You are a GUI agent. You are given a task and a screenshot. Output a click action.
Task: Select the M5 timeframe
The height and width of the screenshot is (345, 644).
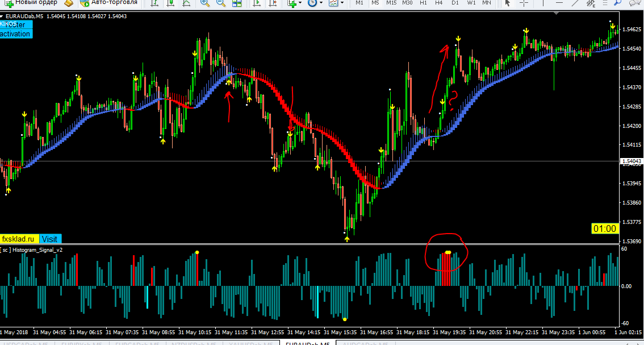(x=375, y=3)
